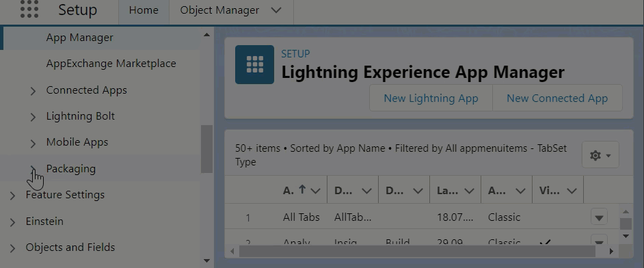This screenshot has width=644, height=268.
Task: Click the table horizontal scrollbar
Action: [417, 251]
